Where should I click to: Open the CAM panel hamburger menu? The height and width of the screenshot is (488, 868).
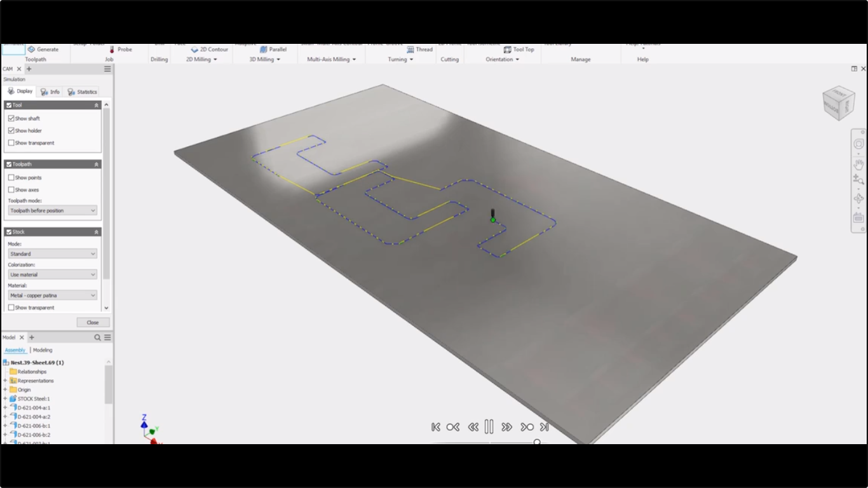(x=107, y=69)
